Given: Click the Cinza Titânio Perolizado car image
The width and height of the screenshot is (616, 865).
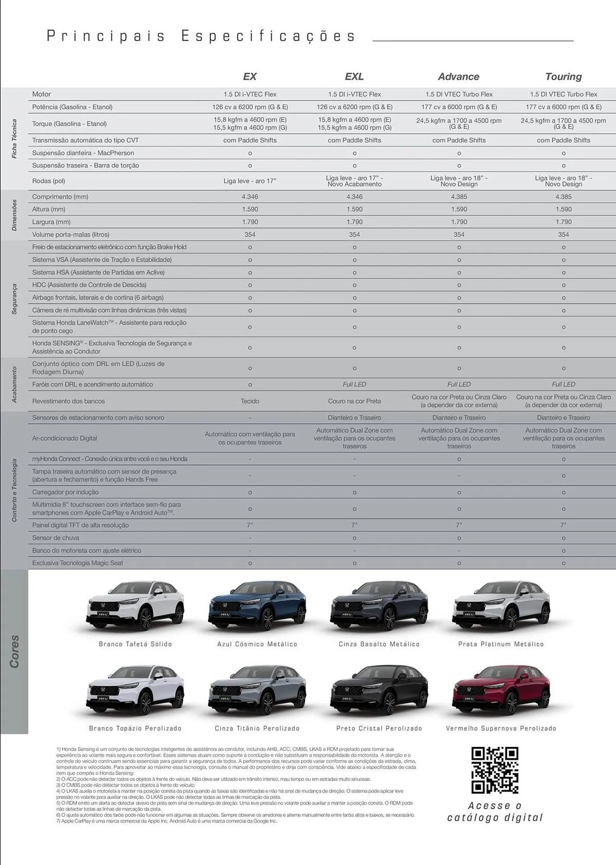Looking at the screenshot, I should point(257,690).
